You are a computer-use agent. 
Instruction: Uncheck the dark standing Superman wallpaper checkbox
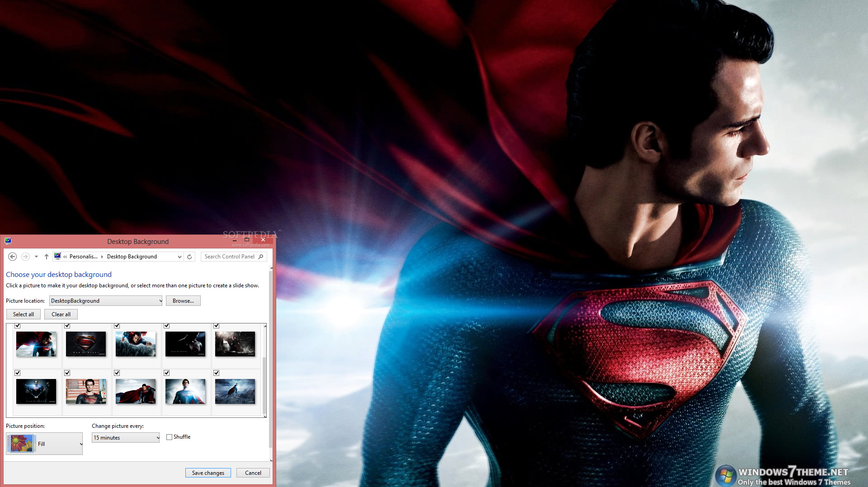[x=18, y=373]
